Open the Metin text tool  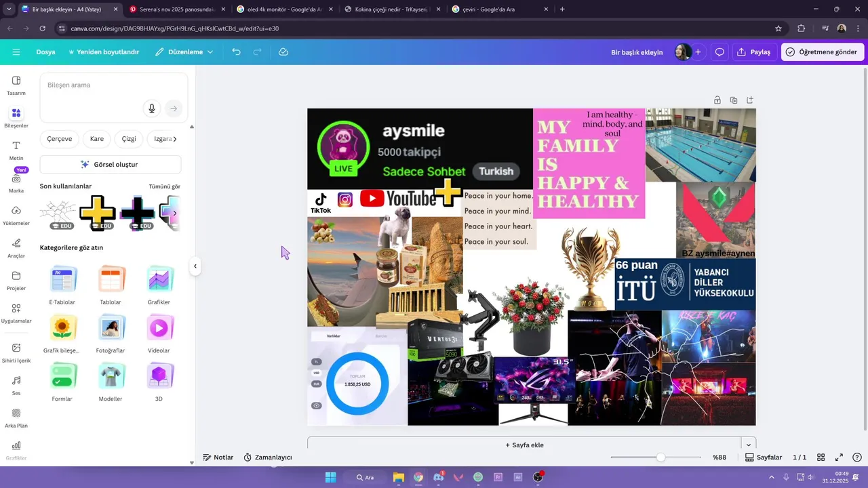coord(16,150)
